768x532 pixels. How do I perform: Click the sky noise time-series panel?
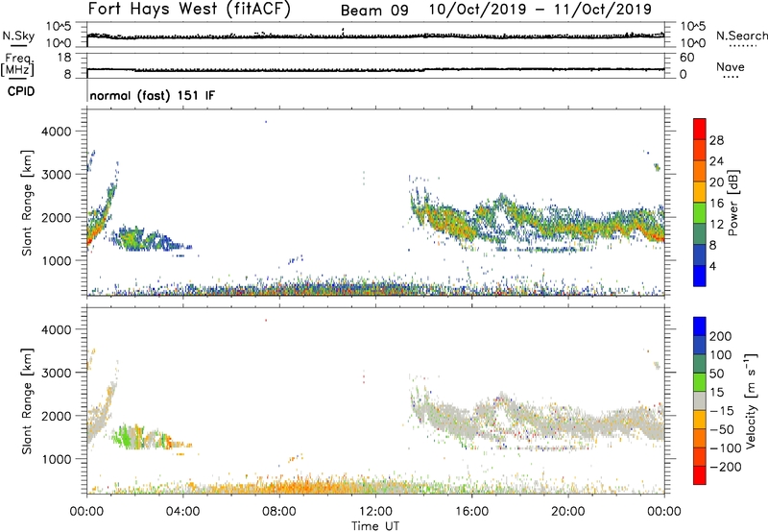coord(375,35)
